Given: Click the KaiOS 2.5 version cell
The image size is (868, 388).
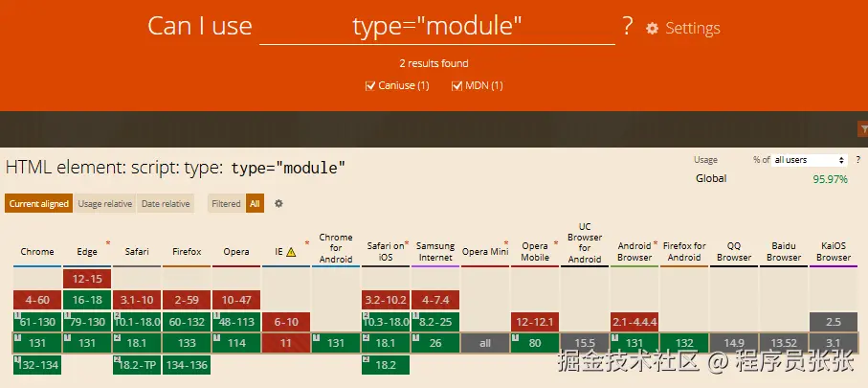Looking at the screenshot, I should (x=834, y=322).
